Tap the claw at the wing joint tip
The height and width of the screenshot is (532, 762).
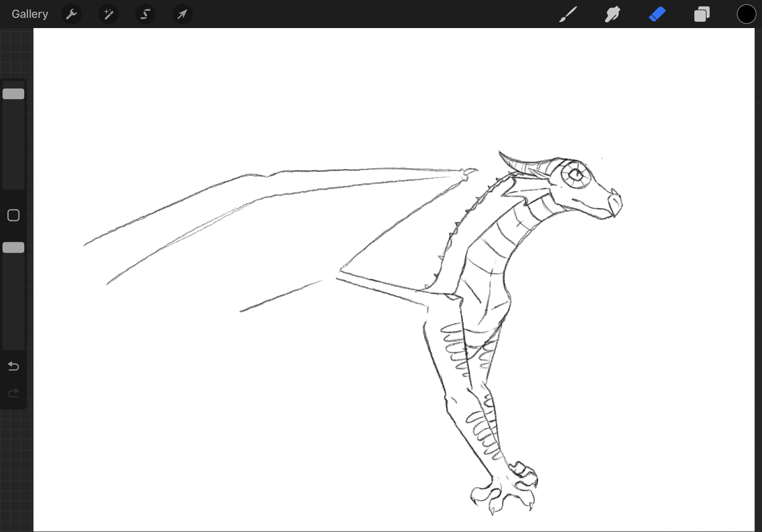point(470,172)
